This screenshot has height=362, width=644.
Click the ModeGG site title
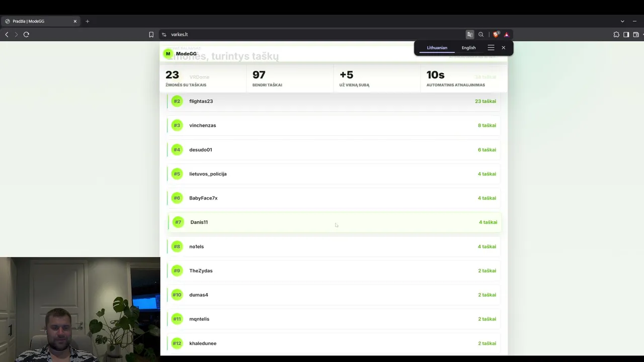click(186, 54)
